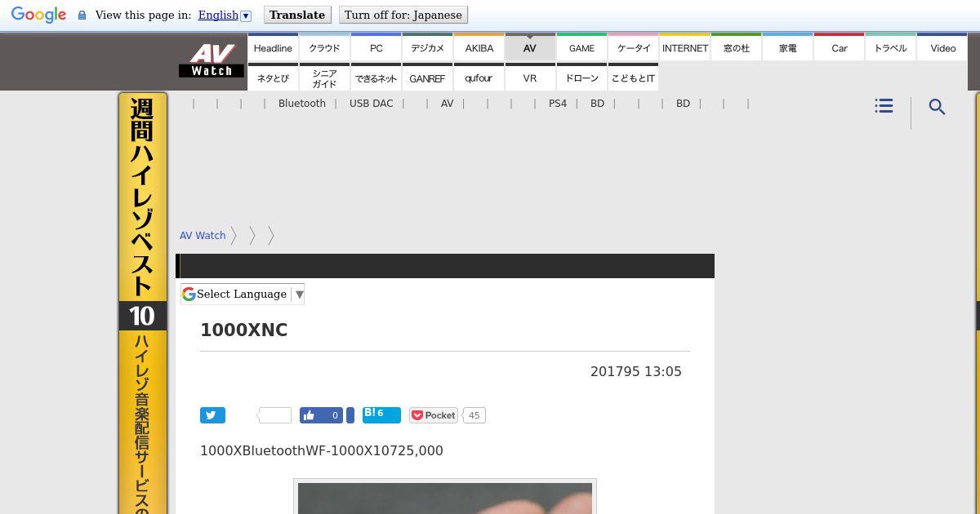Viewport: 980px width, 514px height.
Task: Open the 家電 tab
Action: click(787, 47)
